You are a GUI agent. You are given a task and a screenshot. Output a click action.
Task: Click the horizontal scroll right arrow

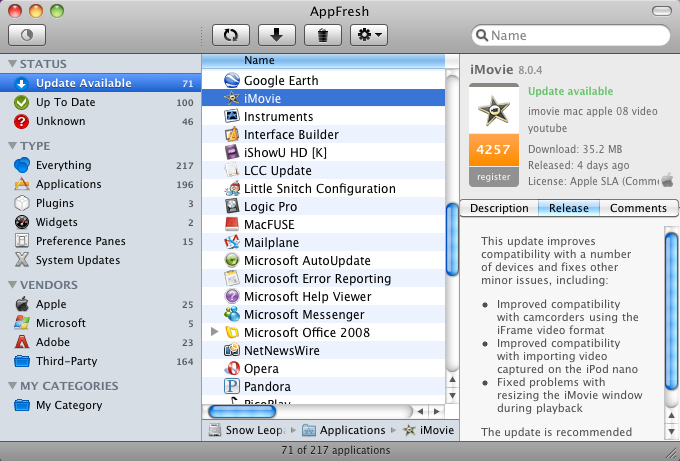point(437,411)
